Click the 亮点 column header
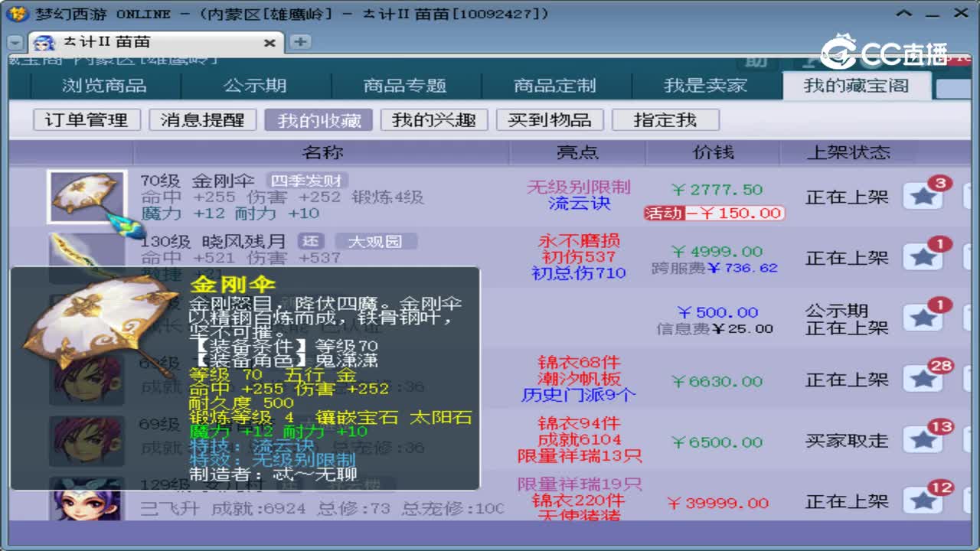Image resolution: width=980 pixels, height=551 pixels. coord(578,152)
